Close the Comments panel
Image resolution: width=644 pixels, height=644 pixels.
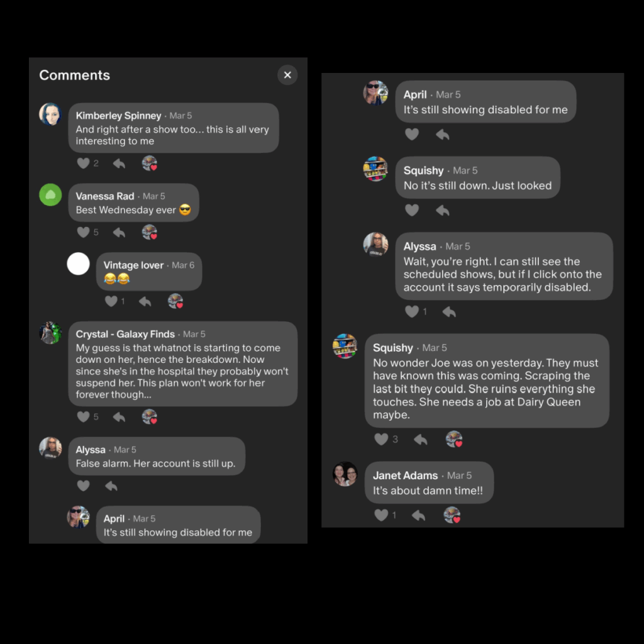(287, 75)
